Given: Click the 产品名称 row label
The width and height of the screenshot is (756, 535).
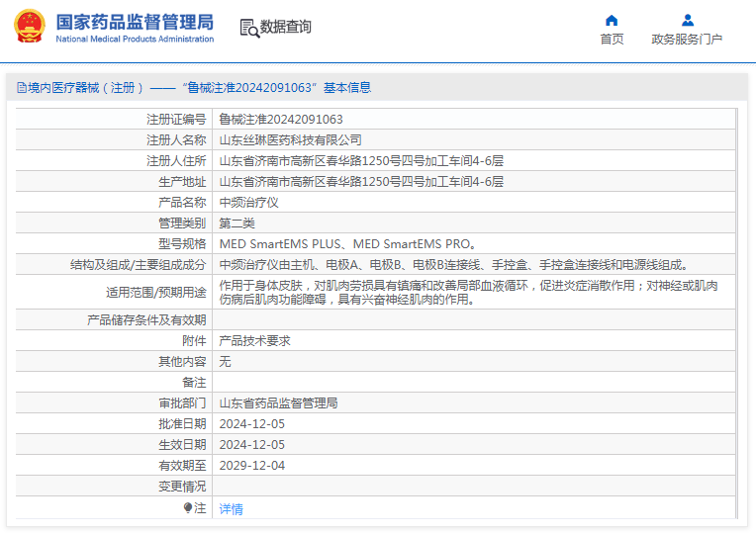Looking at the screenshot, I should [182, 202].
